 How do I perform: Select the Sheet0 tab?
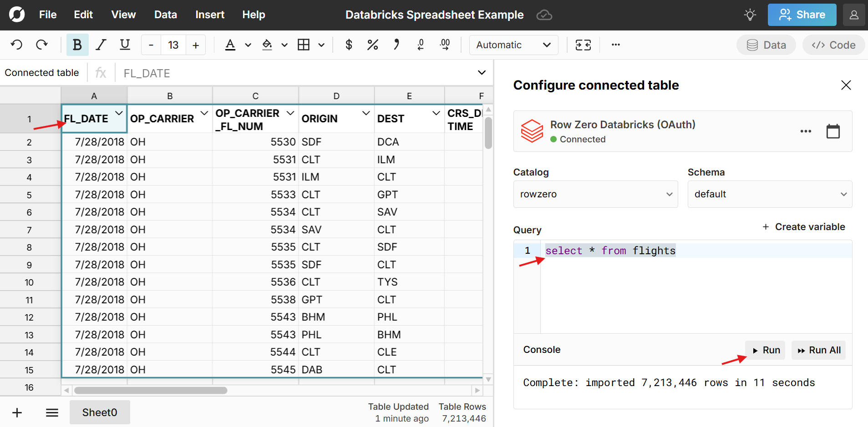pos(100,412)
